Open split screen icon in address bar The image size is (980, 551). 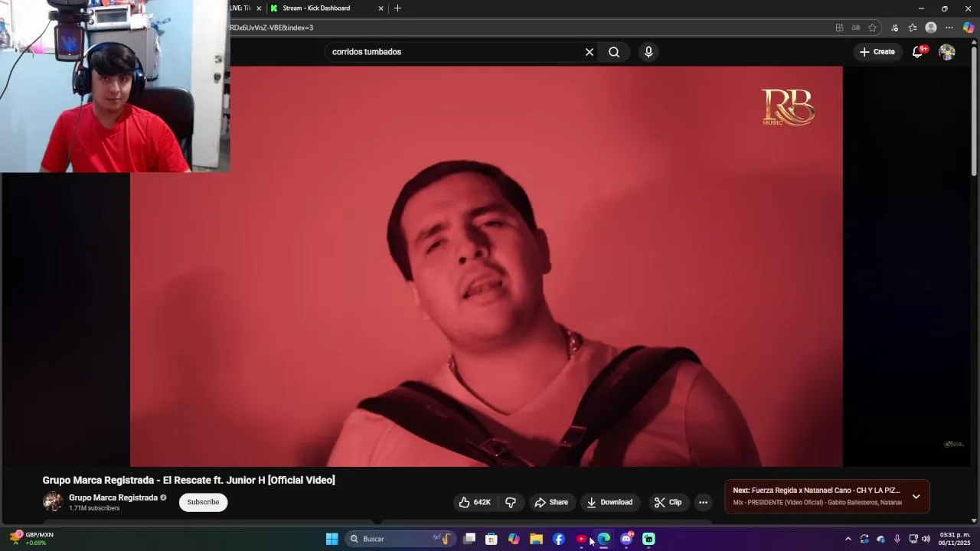pyautogui.click(x=839, y=28)
